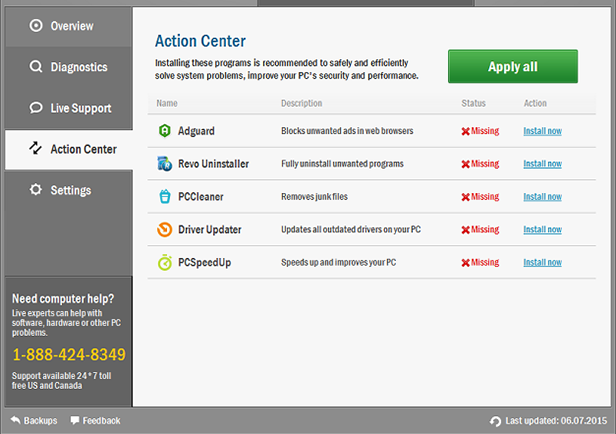Click the 'Need computer help?' heading

(x=63, y=298)
